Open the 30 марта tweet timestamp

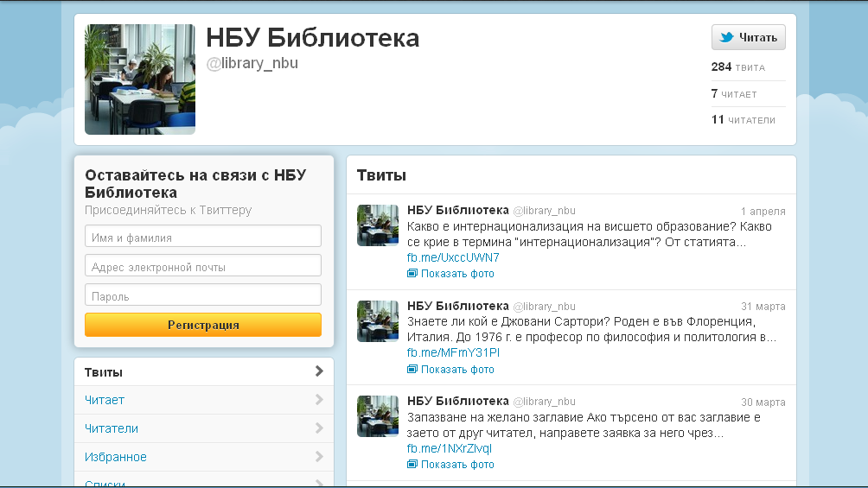click(763, 402)
